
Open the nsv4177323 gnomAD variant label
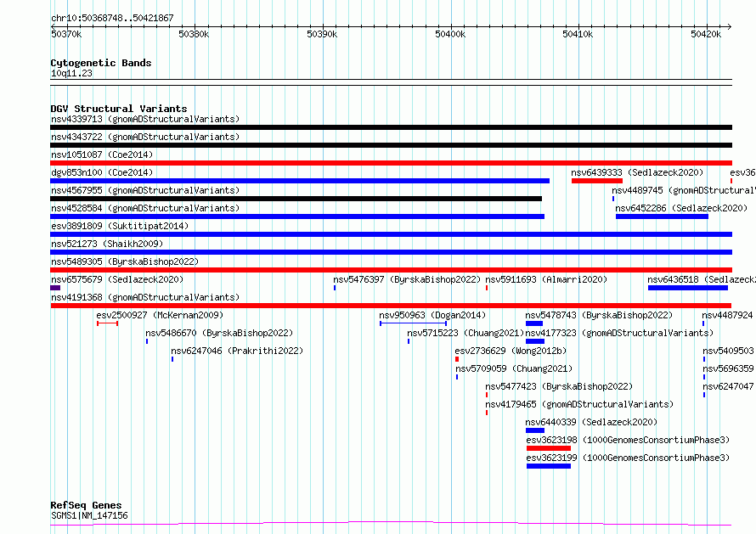[619, 333]
